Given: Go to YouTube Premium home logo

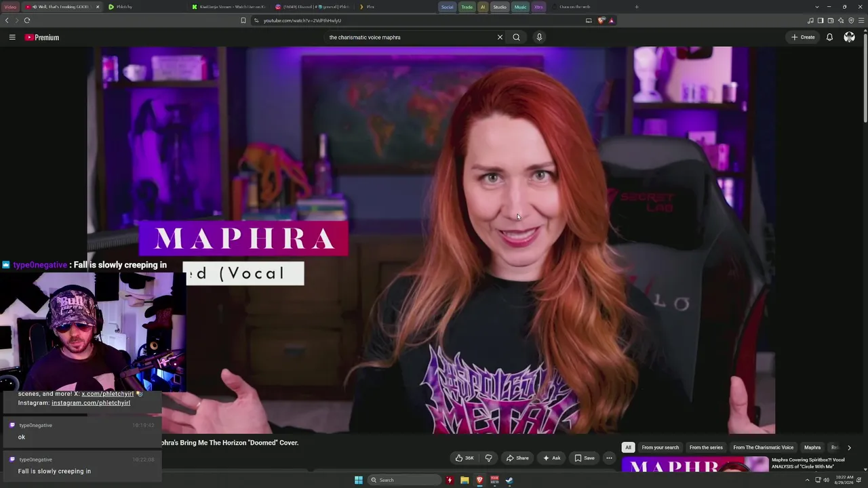Looking at the screenshot, I should point(42,37).
